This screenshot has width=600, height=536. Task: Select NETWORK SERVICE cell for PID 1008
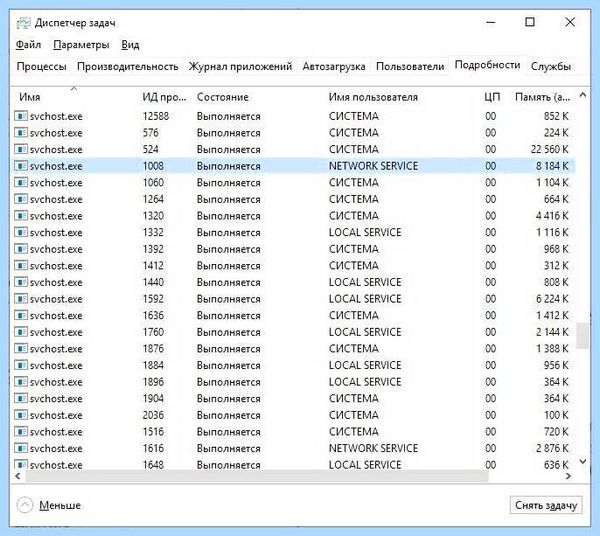pyautogui.click(x=373, y=166)
